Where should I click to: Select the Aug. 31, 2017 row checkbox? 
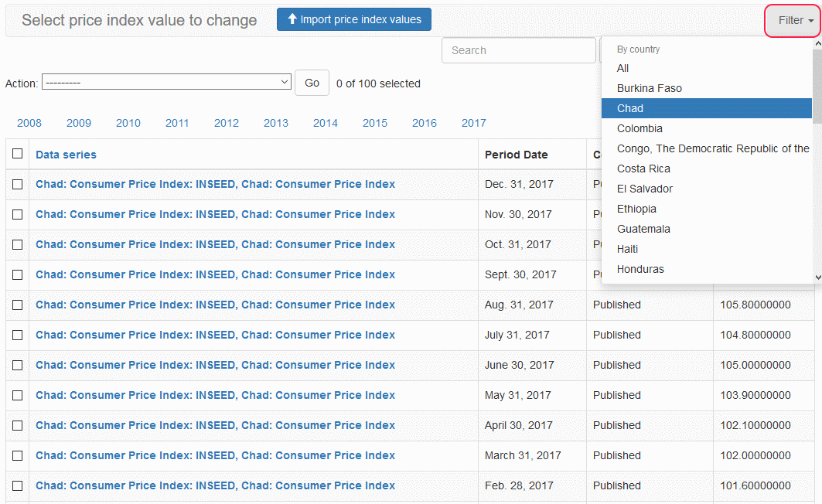[x=17, y=305]
